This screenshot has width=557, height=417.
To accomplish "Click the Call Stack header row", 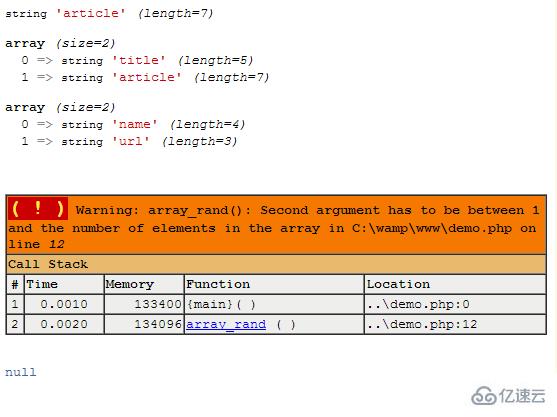I will 276,264.
